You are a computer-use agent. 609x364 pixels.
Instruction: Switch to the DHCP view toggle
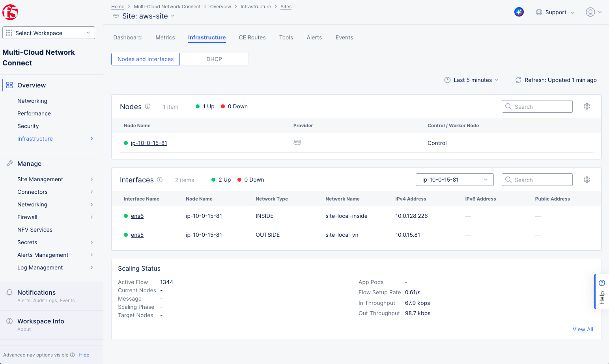coord(214,59)
